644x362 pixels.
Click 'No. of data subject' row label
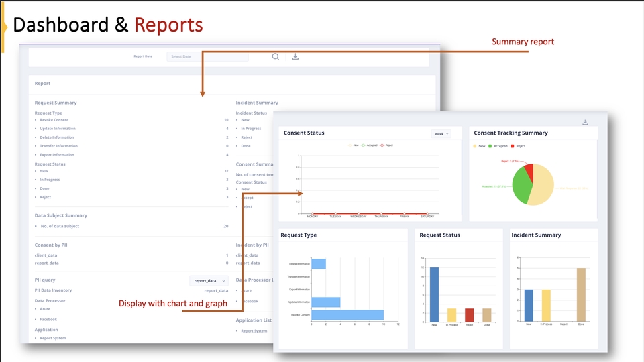click(x=60, y=226)
